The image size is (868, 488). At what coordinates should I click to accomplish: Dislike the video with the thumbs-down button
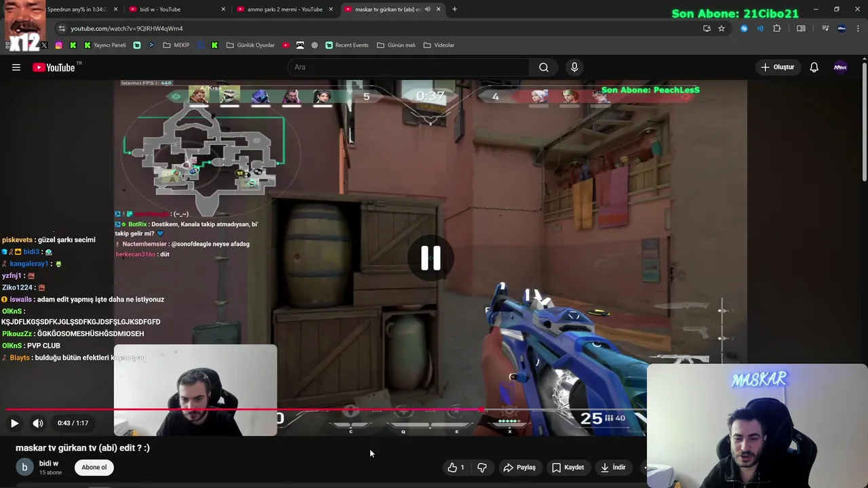tap(482, 467)
